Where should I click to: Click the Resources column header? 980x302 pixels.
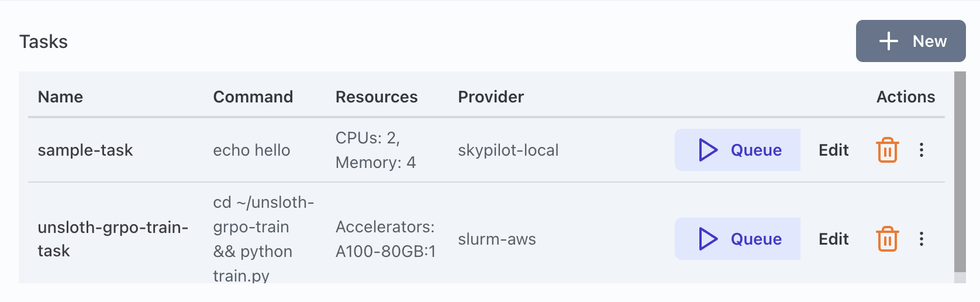(377, 97)
